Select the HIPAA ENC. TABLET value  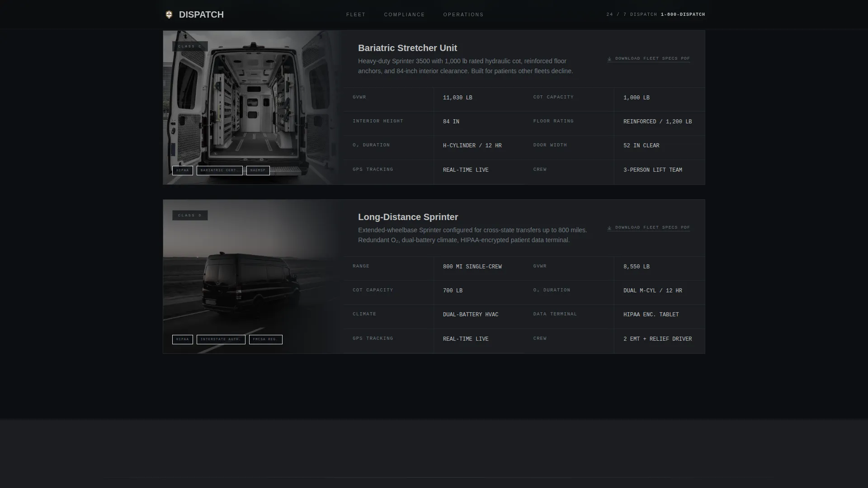point(651,314)
